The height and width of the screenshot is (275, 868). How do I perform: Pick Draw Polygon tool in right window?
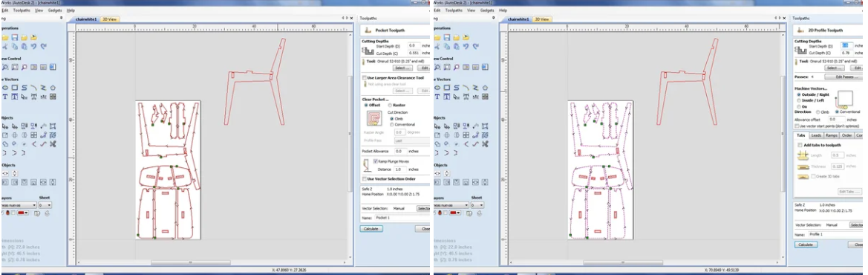tap(484, 88)
